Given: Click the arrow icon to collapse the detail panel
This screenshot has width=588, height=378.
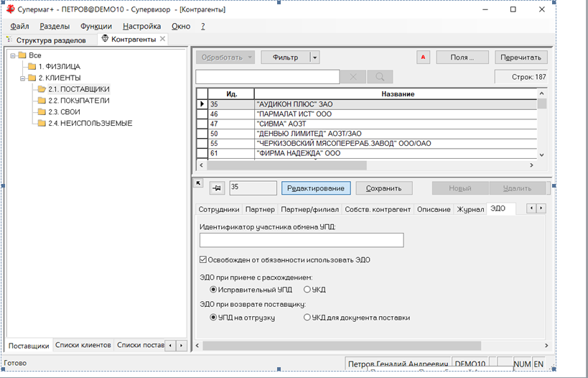Looking at the screenshot, I should 198,183.
